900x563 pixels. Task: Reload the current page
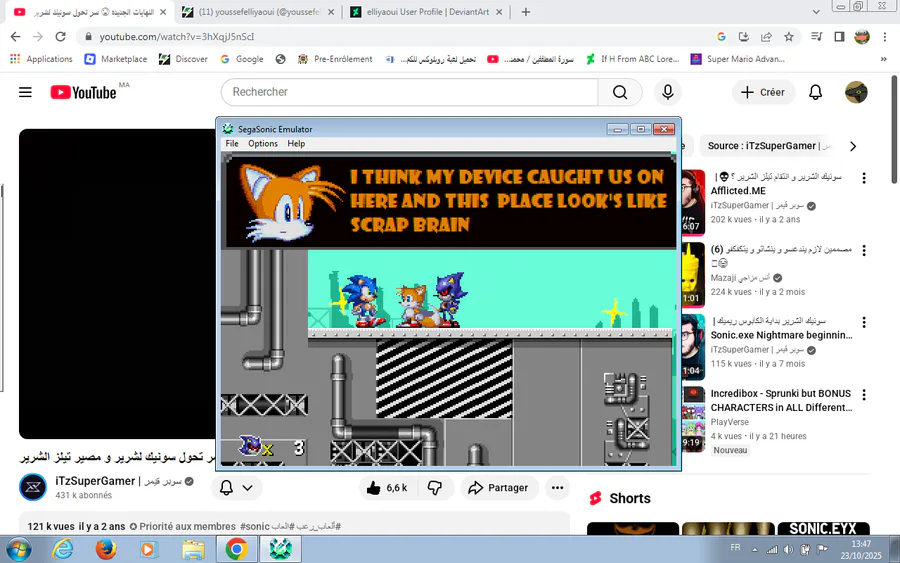tap(60, 37)
